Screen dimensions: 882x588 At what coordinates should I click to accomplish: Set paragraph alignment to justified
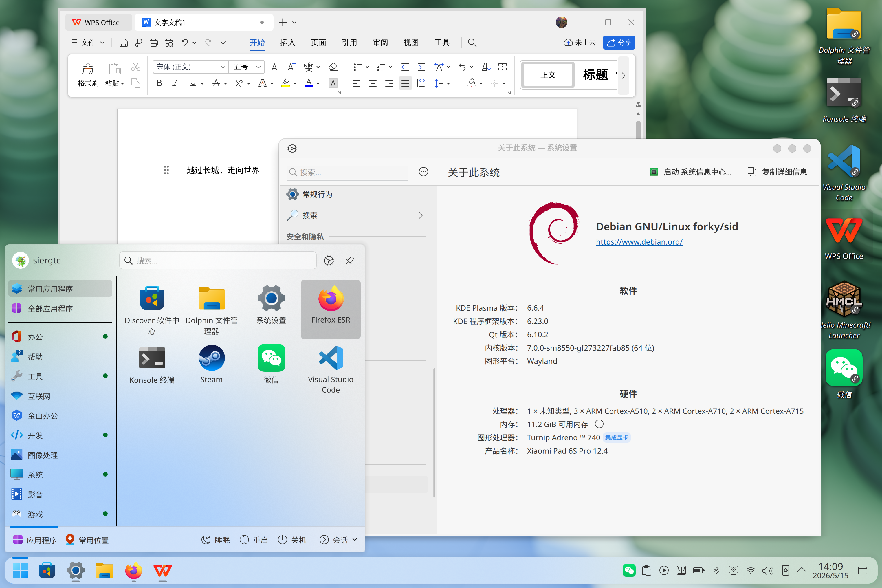405,83
